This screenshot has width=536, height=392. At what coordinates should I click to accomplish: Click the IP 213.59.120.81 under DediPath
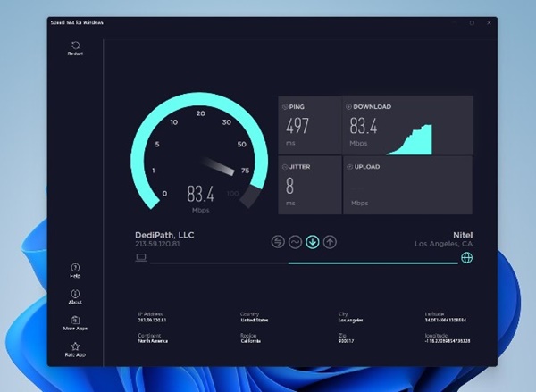[157, 244]
